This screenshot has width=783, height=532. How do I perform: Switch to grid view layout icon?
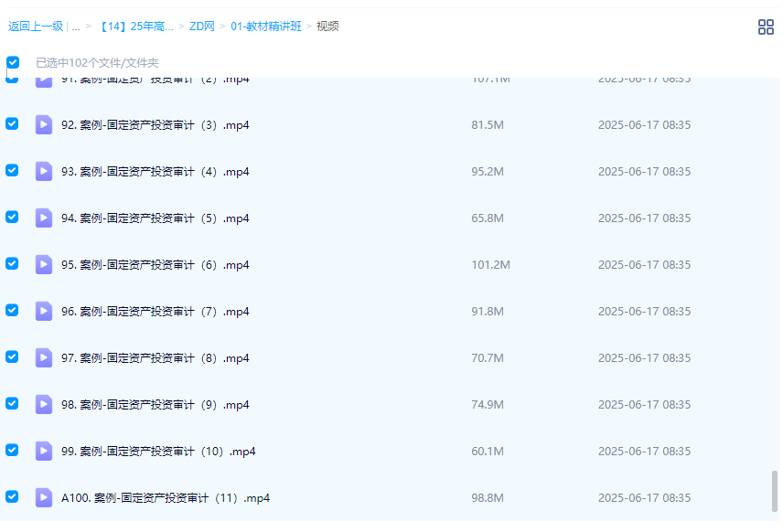tap(766, 27)
